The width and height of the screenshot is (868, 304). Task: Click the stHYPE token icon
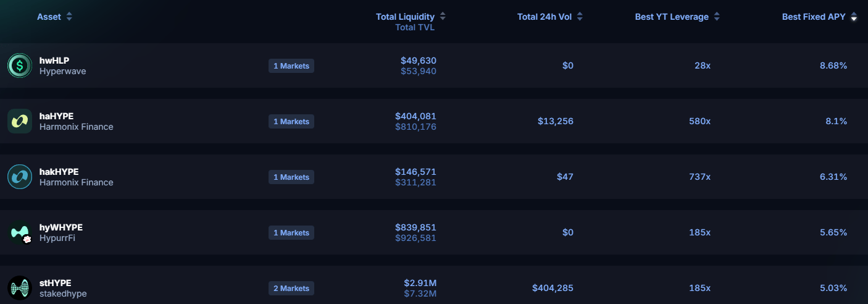[20, 288]
